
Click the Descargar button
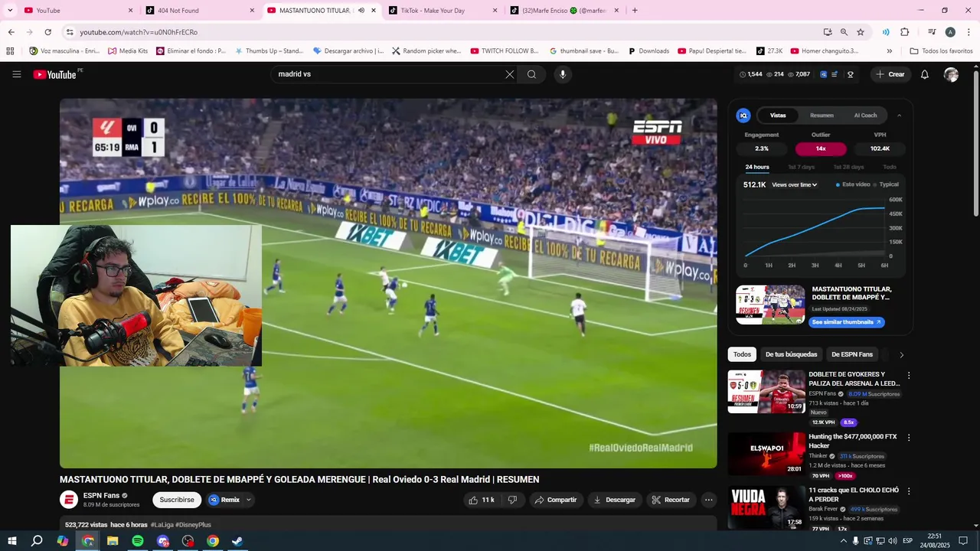point(614,500)
